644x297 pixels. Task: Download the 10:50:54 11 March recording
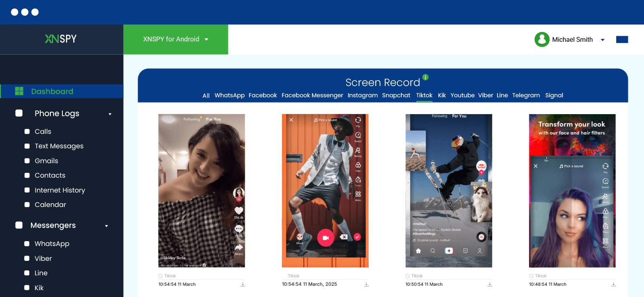pyautogui.click(x=490, y=285)
